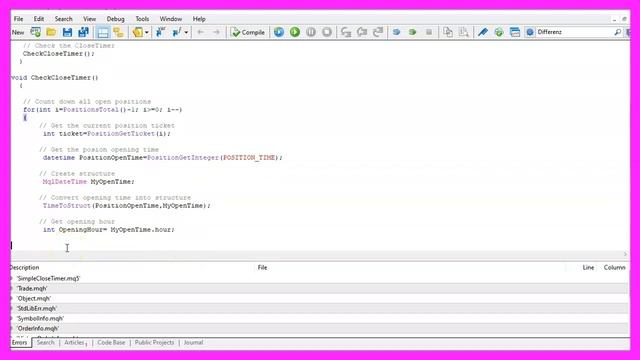Switch to the Code Base tab
640x360 pixels.
pos(111,342)
